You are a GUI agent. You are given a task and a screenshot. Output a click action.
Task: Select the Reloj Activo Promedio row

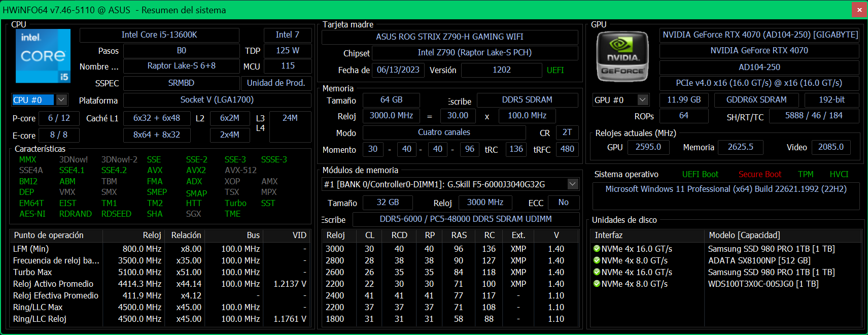159,284
